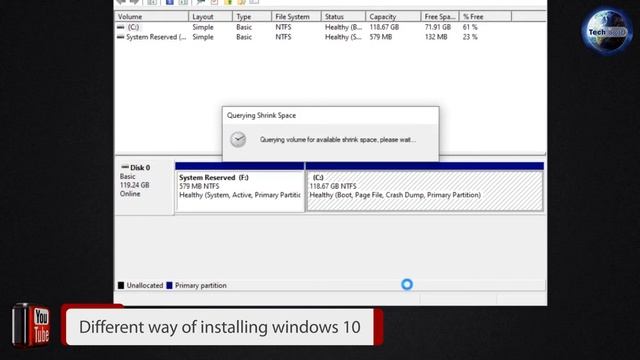640x360 pixels.
Task: Click the Basic type cell in (C:) row
Action: click(x=244, y=27)
